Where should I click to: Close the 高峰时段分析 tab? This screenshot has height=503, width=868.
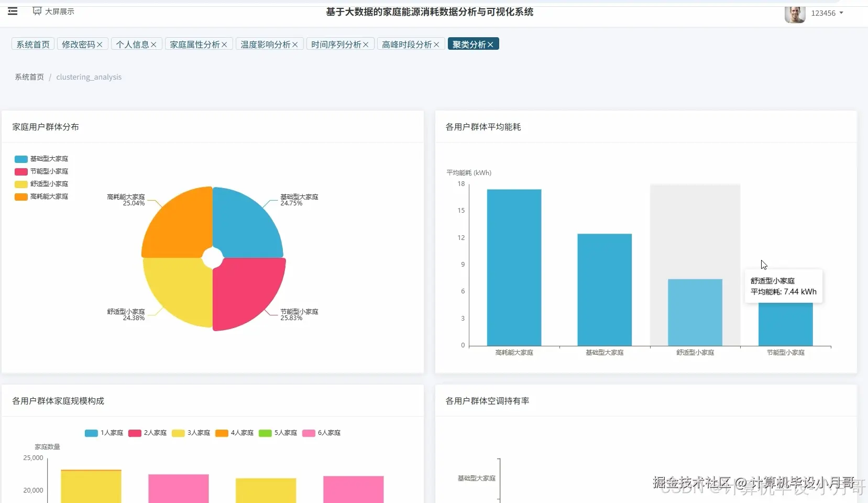pyautogui.click(x=437, y=44)
